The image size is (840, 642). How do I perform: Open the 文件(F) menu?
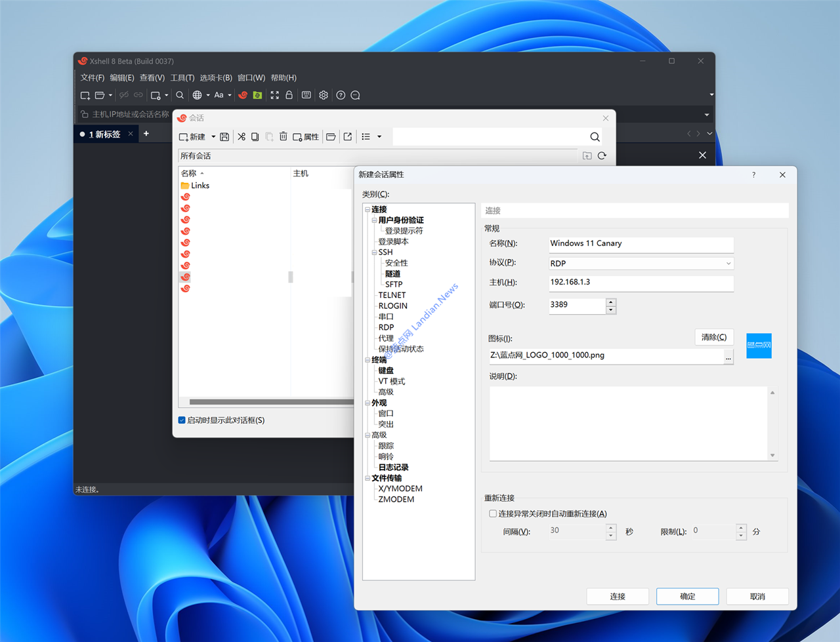click(92, 77)
